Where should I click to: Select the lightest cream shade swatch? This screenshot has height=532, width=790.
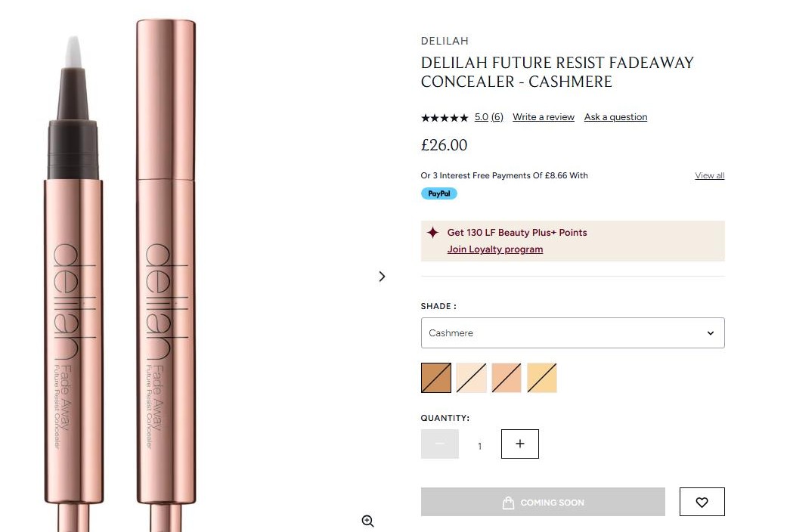coord(471,378)
